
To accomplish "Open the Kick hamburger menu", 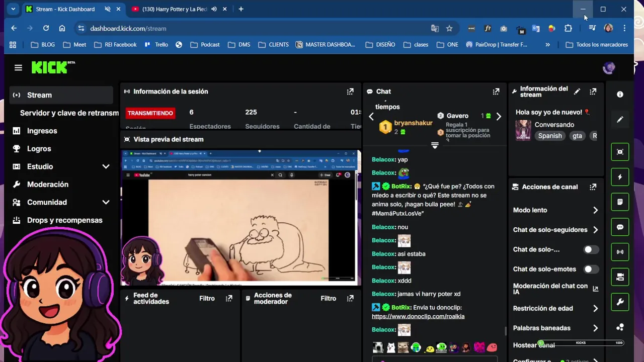I will tap(18, 68).
